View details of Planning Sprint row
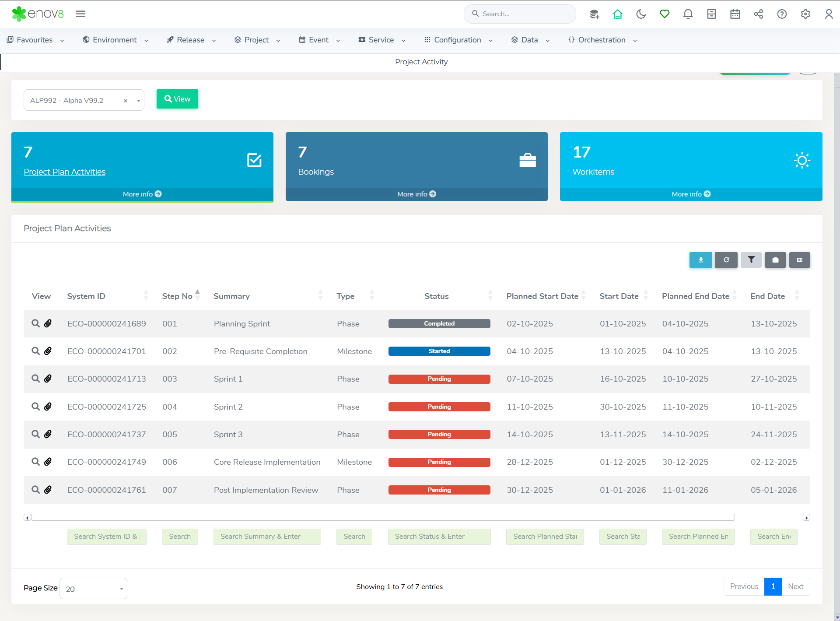840x621 pixels. 35,323
